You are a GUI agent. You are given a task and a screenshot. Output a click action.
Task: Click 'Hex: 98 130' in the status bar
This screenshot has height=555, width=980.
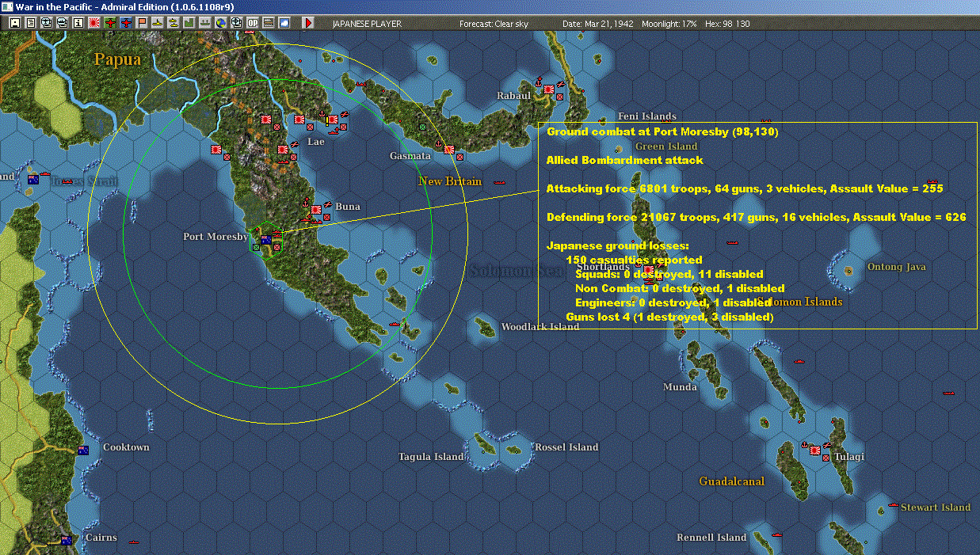click(729, 24)
